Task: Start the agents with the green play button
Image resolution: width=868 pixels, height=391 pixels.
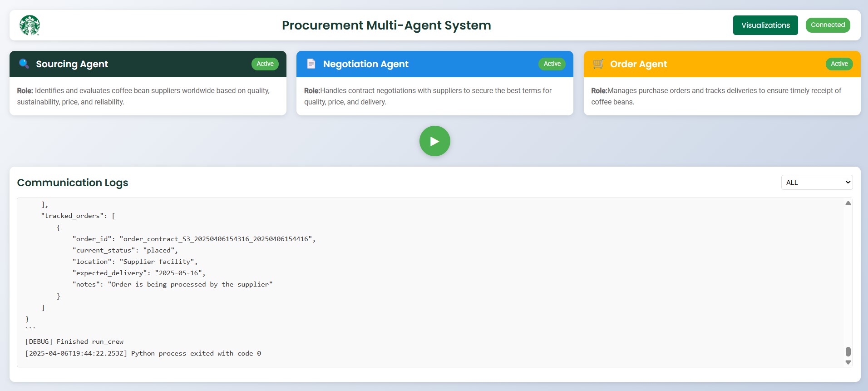Action: [434, 141]
